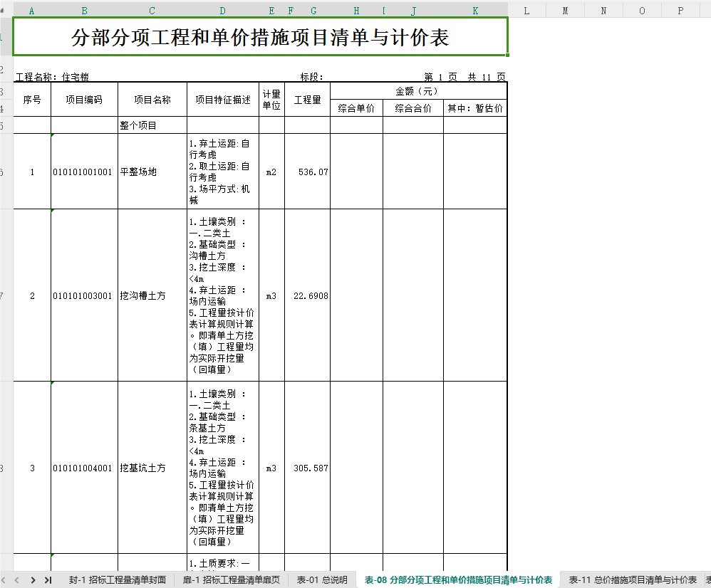The width and height of the screenshot is (711, 588).
Task: Switch to 表-11 总价措施项目清单与计价表 sheet
Action: click(633, 580)
